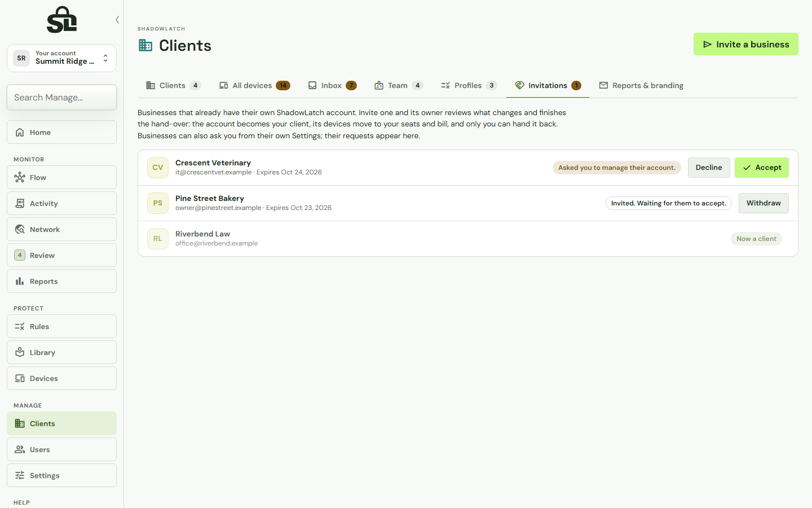The image size is (812, 508).
Task: Open the Review page
Action: click(62, 255)
